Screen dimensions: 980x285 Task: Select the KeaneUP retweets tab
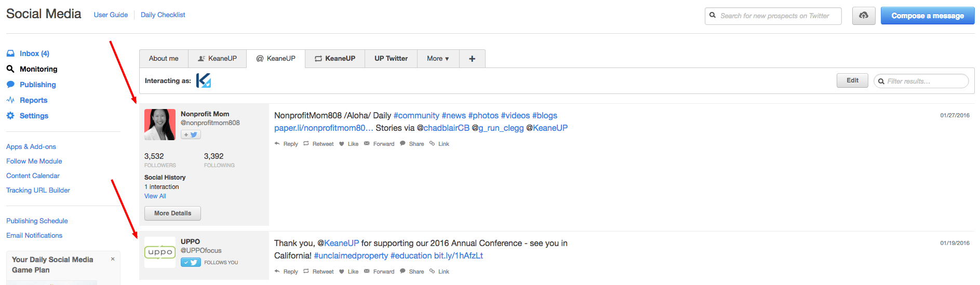coord(335,59)
